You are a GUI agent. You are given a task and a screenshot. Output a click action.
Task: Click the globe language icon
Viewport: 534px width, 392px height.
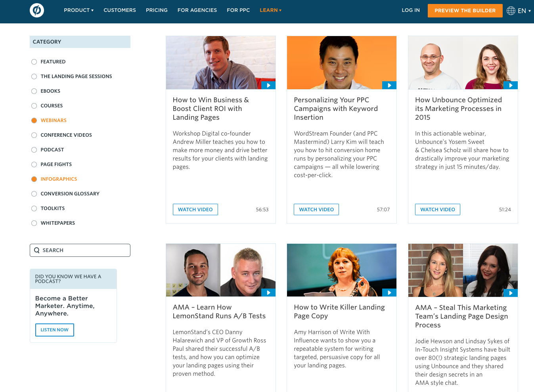[511, 11]
